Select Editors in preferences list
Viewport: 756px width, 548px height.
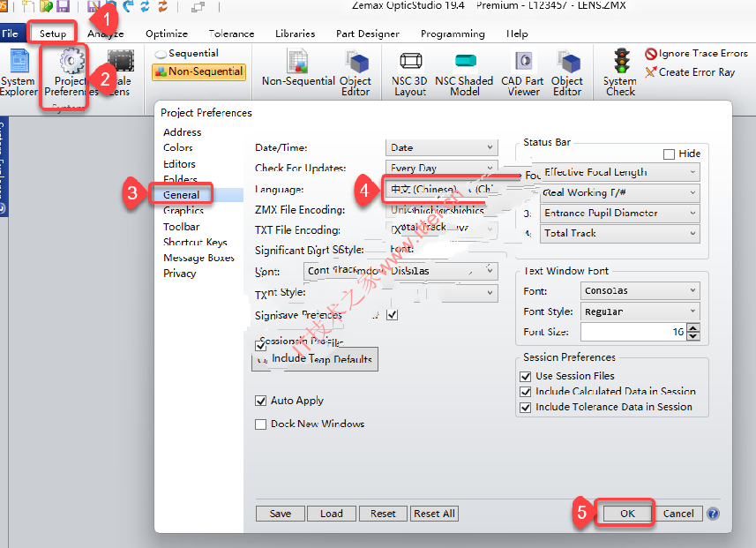(179, 164)
